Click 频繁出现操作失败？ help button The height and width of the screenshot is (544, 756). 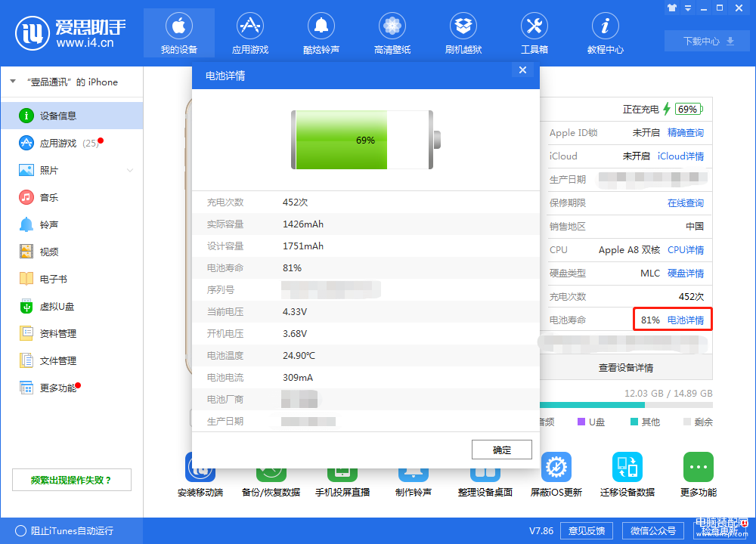click(x=72, y=480)
